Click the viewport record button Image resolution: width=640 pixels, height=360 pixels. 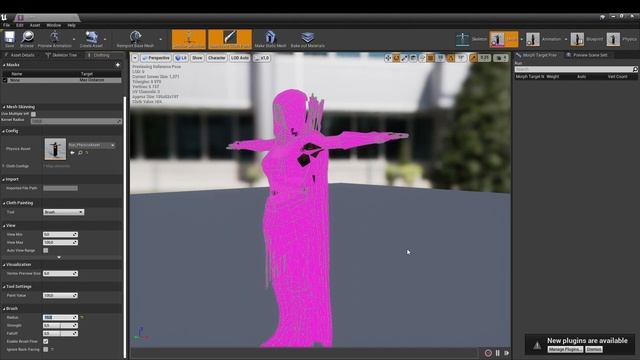coord(488,353)
